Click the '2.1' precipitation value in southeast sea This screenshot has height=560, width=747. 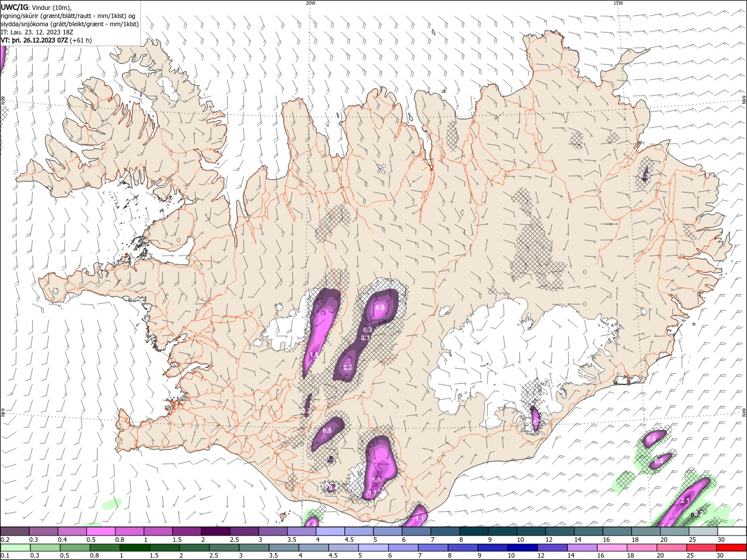[686, 501]
